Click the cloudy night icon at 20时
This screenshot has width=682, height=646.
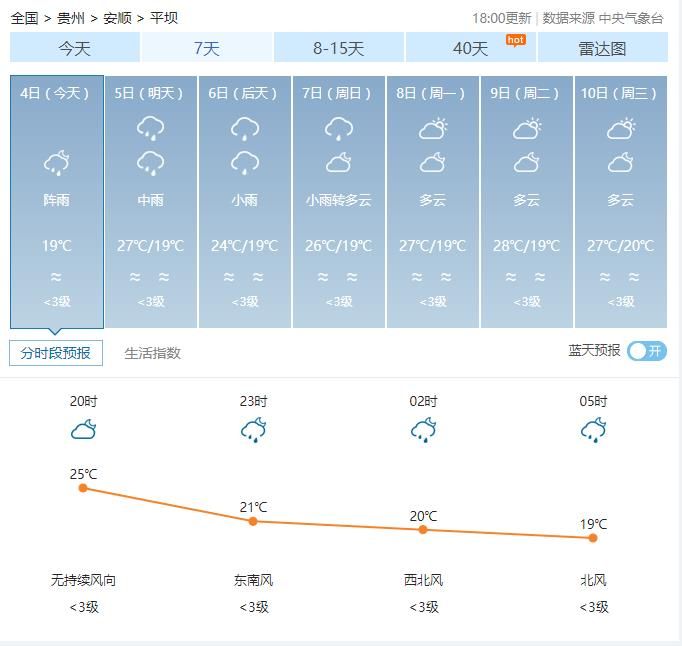84,429
